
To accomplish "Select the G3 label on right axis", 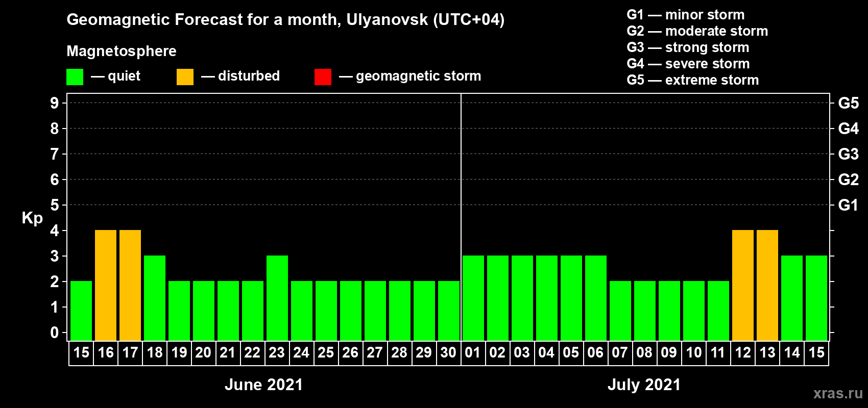I will point(849,154).
